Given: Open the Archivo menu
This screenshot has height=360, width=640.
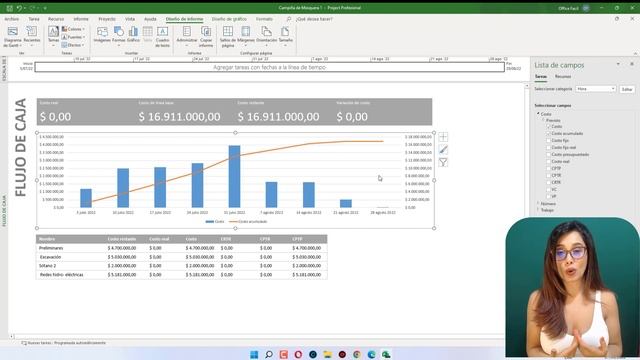Looking at the screenshot, I should coord(11,19).
